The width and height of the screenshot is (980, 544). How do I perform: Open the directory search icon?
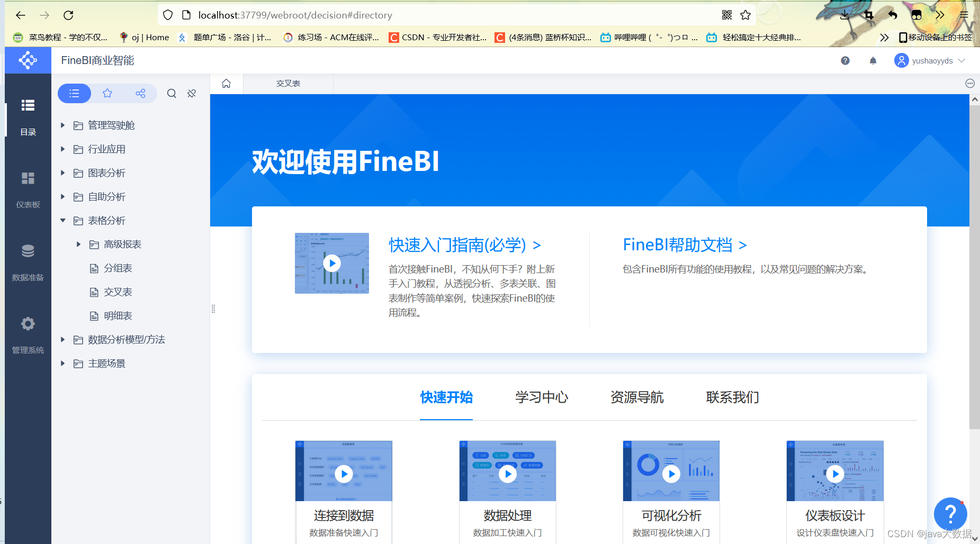(x=172, y=94)
